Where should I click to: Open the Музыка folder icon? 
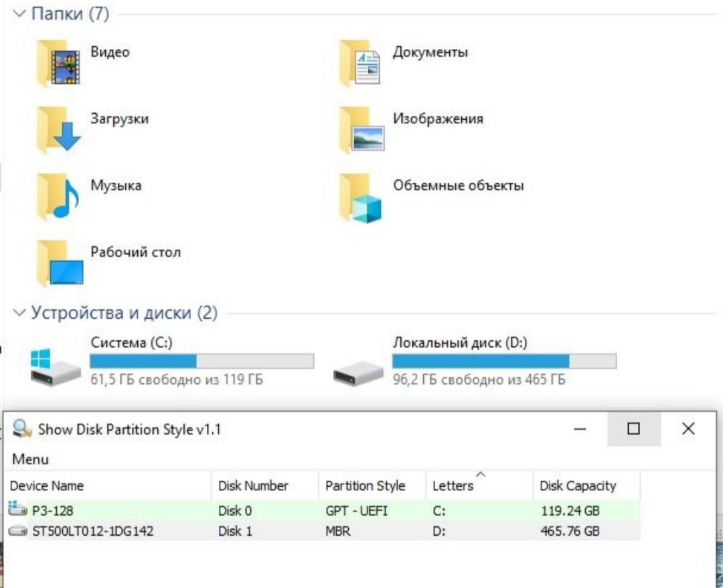[58, 196]
